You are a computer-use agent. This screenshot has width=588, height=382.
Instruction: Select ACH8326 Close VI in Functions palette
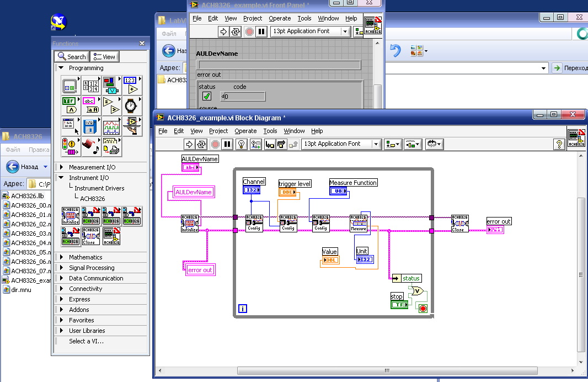[x=90, y=236]
